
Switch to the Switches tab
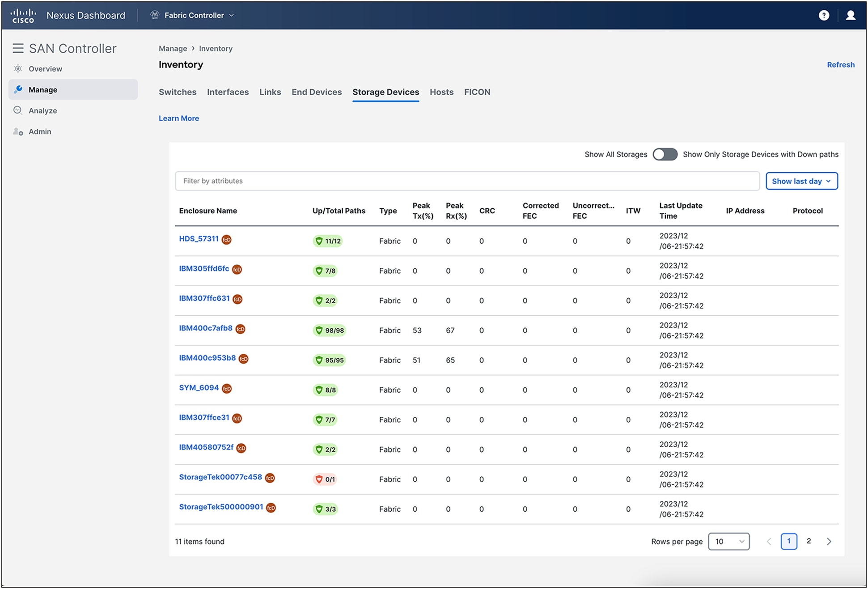click(178, 92)
